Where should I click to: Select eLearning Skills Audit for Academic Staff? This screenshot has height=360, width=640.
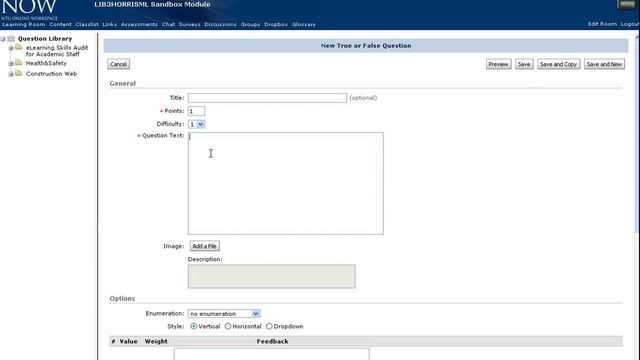[57, 51]
